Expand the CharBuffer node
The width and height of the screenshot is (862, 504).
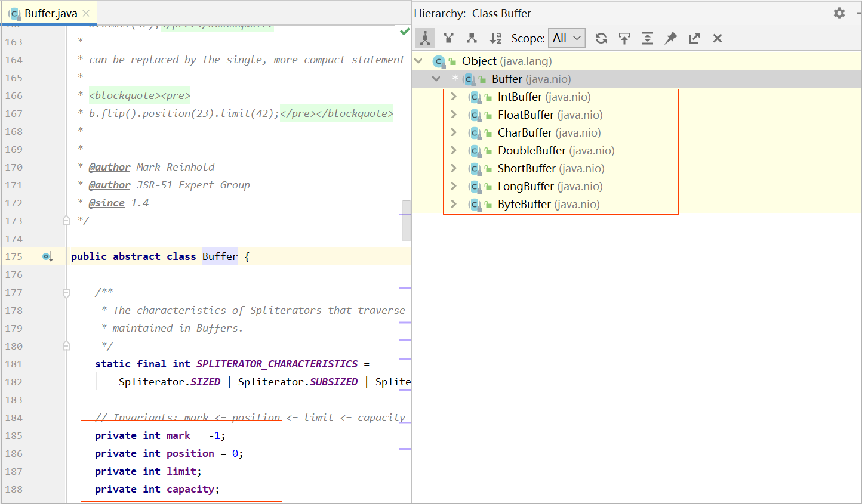pyautogui.click(x=454, y=132)
